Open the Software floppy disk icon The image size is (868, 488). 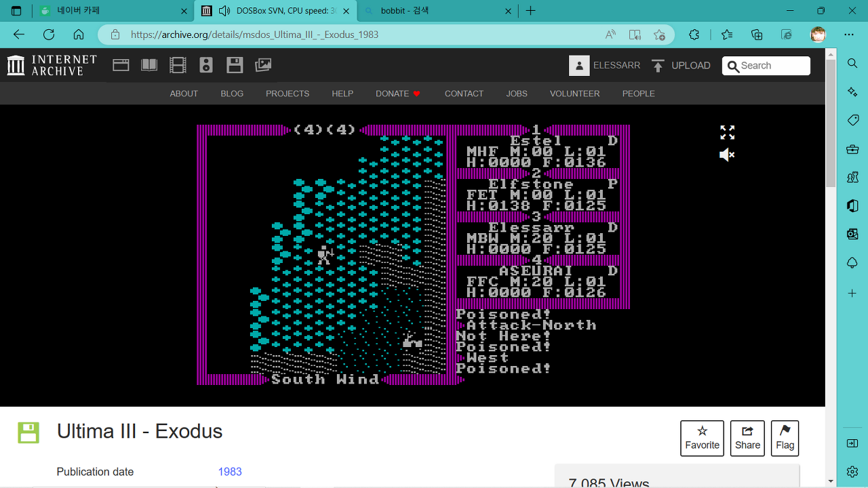tap(235, 65)
